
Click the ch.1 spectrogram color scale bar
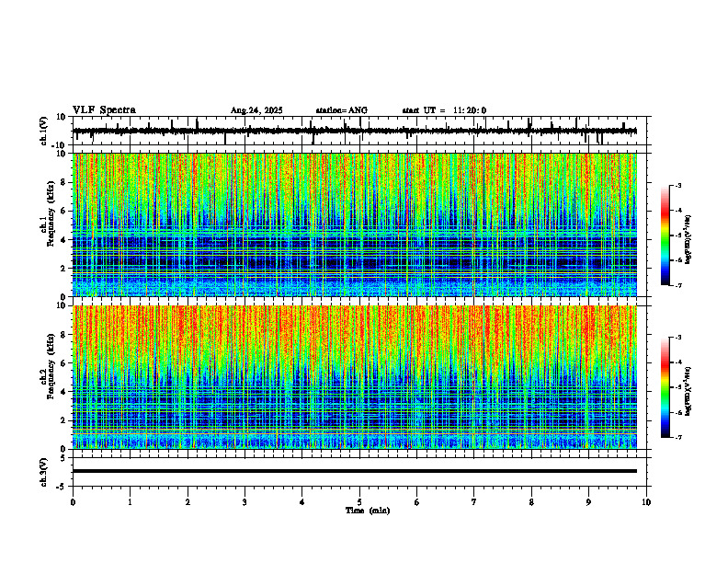665,235
